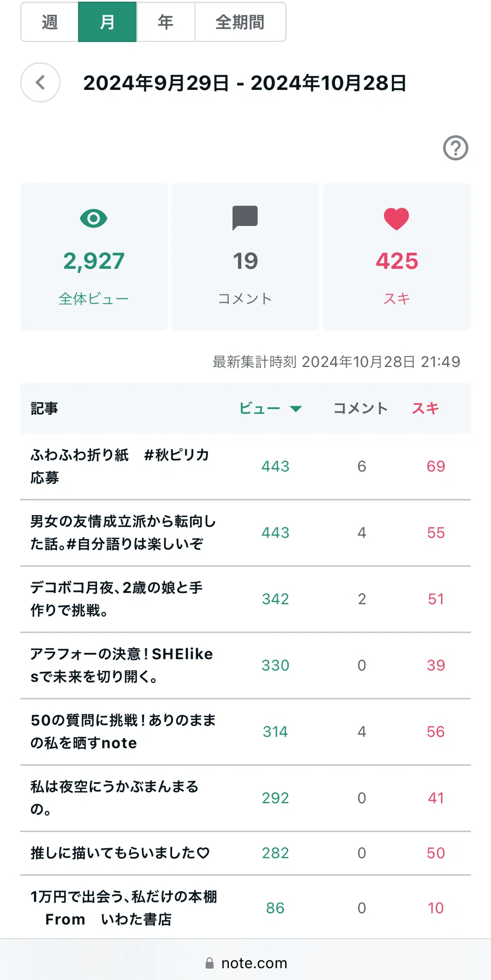
Task: Open article 50の質問に挑戦
Action: click(123, 731)
